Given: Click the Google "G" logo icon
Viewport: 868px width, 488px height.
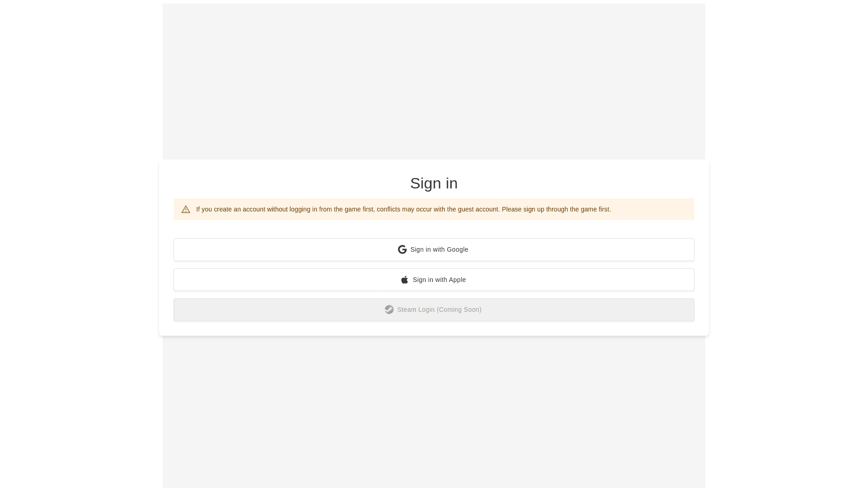Looking at the screenshot, I should pos(402,249).
